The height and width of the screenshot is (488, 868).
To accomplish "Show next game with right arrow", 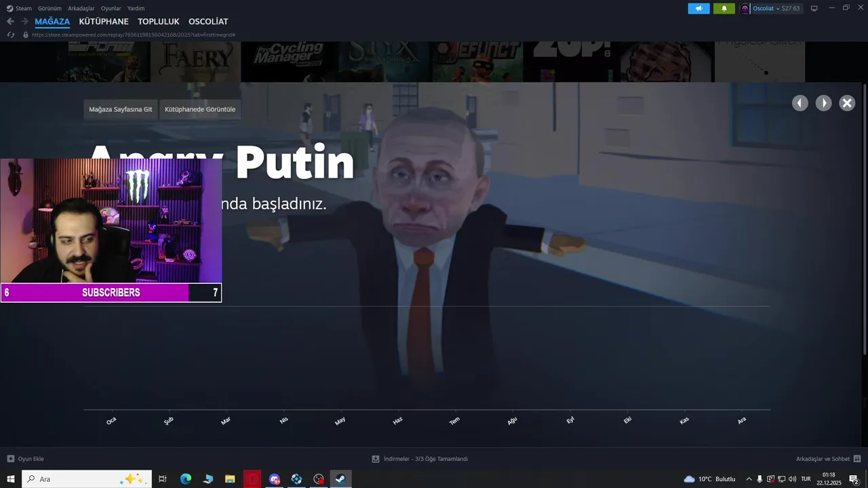I will (x=823, y=103).
